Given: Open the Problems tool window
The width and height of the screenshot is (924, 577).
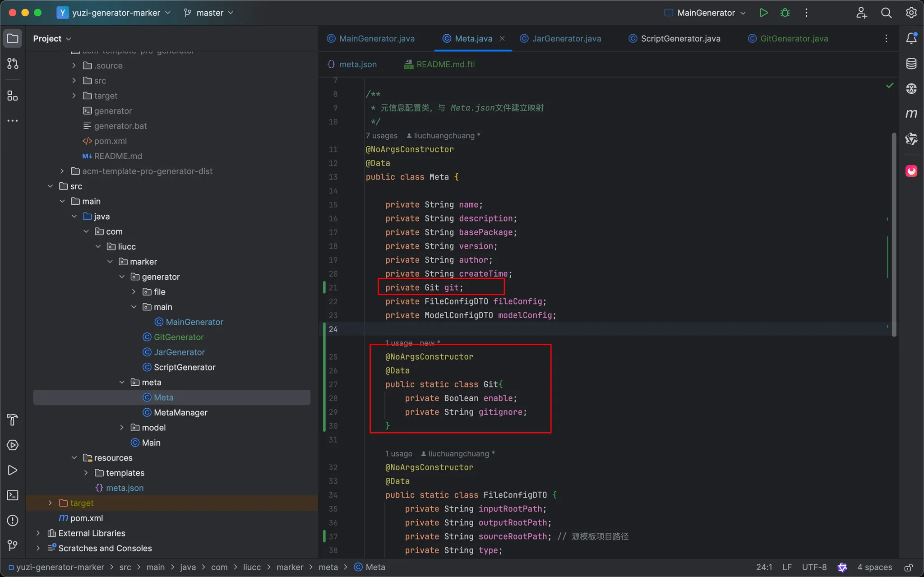Looking at the screenshot, I should pos(13,521).
